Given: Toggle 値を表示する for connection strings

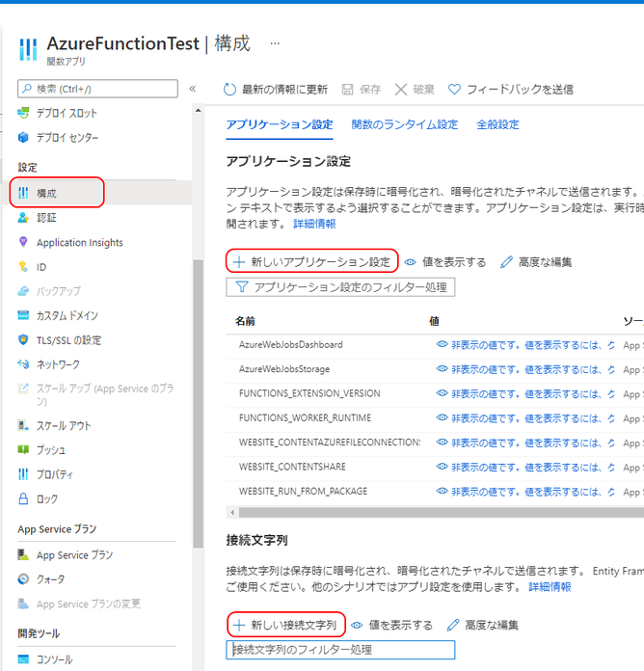Looking at the screenshot, I should (392, 626).
